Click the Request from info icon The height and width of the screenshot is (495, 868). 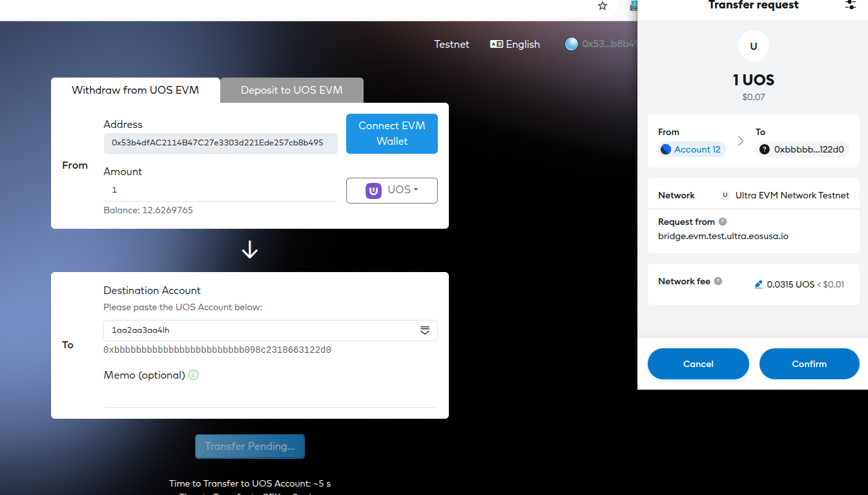point(723,222)
